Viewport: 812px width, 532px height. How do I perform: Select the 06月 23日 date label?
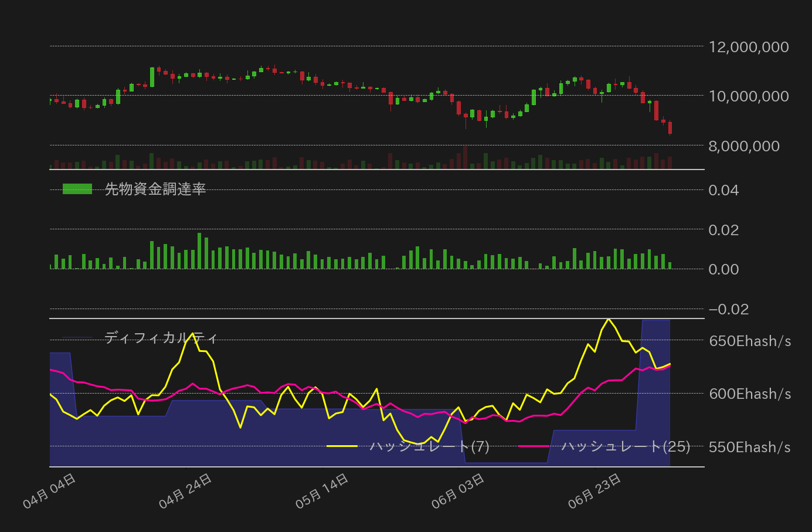594,492
